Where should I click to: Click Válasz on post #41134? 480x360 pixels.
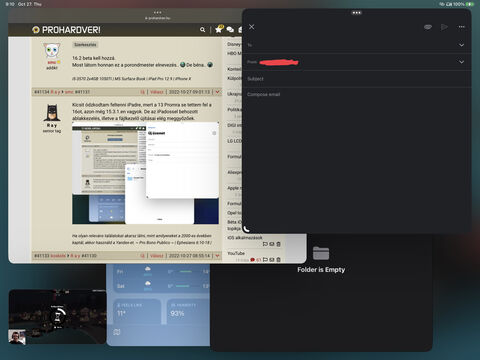coord(156,92)
